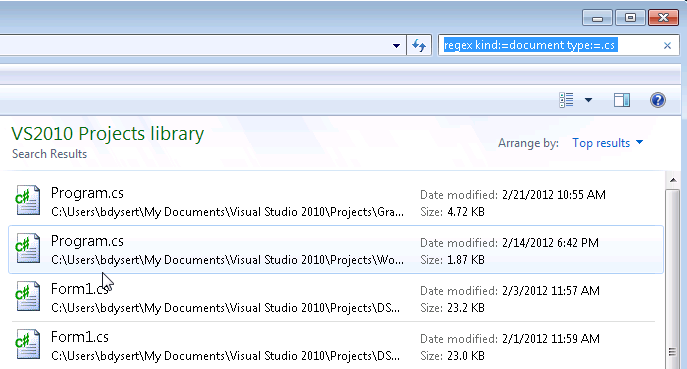Image resolution: width=687 pixels, height=369 pixels.
Task: Click the scrollbar up arrow
Action: pos(673,180)
